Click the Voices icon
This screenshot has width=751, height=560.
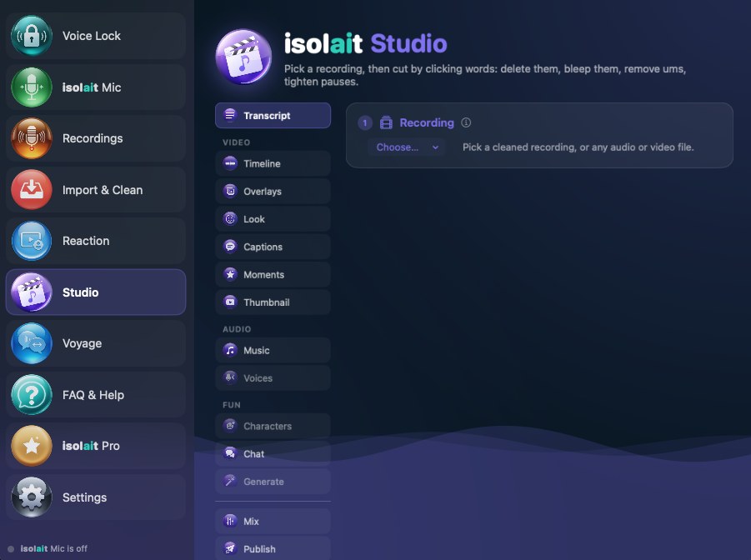(x=230, y=378)
